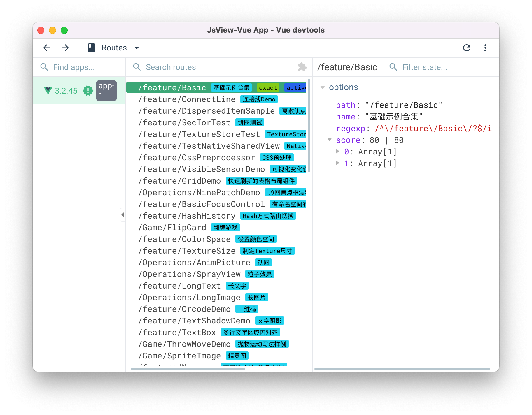Click the routes list horizontal scrollbar
The height and width of the screenshot is (415, 532).
[188, 369]
